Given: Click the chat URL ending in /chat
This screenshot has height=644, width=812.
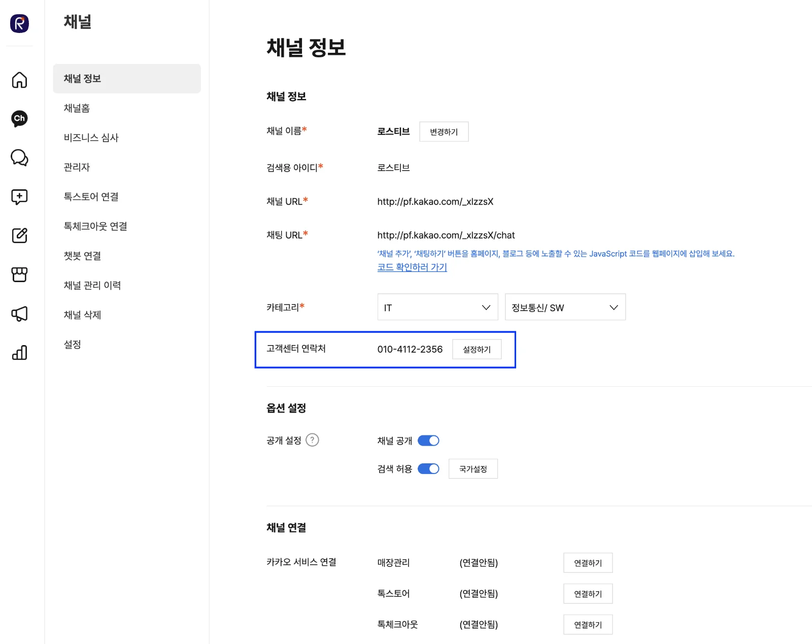Looking at the screenshot, I should tap(446, 235).
